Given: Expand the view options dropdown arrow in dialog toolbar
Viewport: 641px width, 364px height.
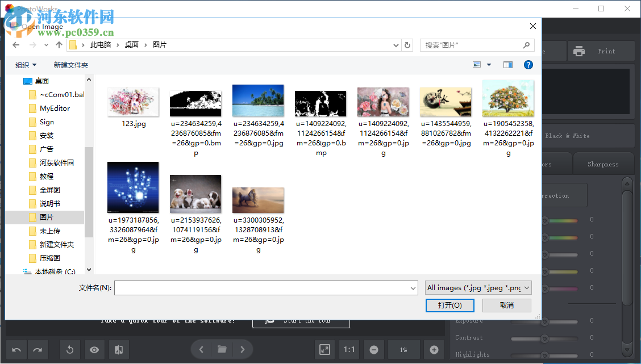Looking at the screenshot, I should (x=488, y=64).
